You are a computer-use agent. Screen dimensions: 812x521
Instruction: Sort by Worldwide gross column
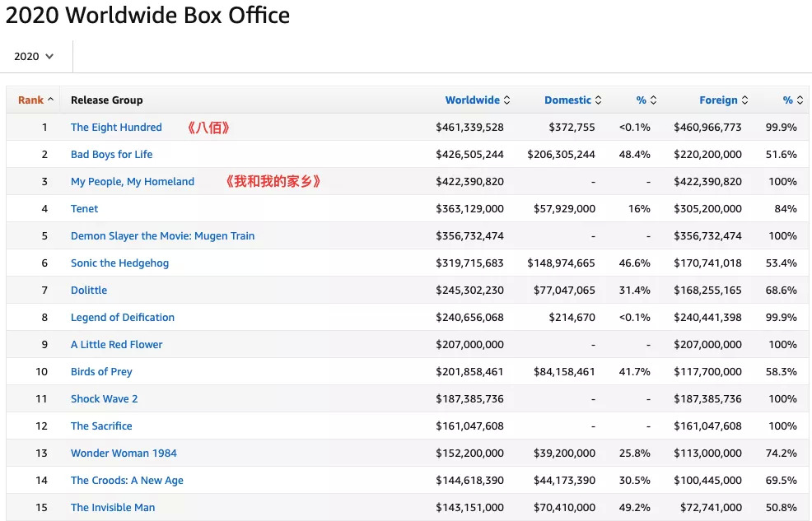(477, 100)
